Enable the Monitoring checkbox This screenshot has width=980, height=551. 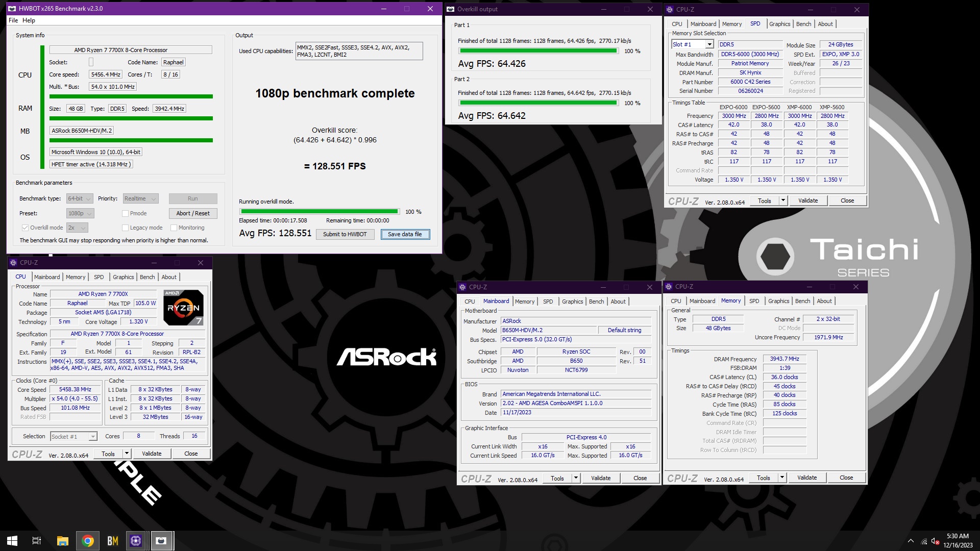[174, 228]
